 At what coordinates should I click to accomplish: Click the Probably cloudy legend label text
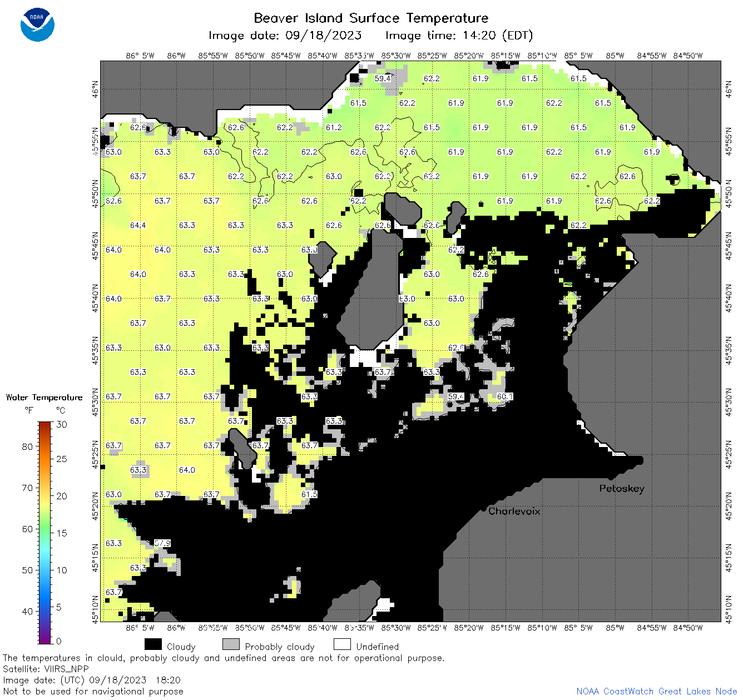(x=280, y=647)
